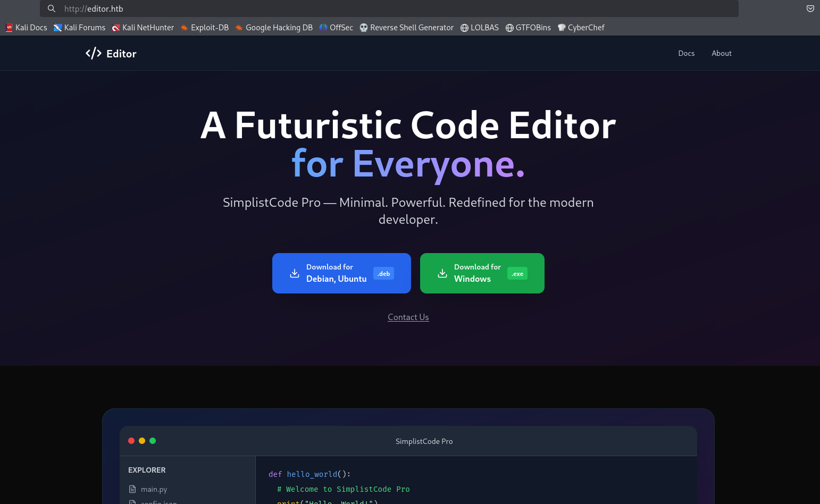Open the Docs navigation menu item
The height and width of the screenshot is (504, 820).
(x=686, y=53)
